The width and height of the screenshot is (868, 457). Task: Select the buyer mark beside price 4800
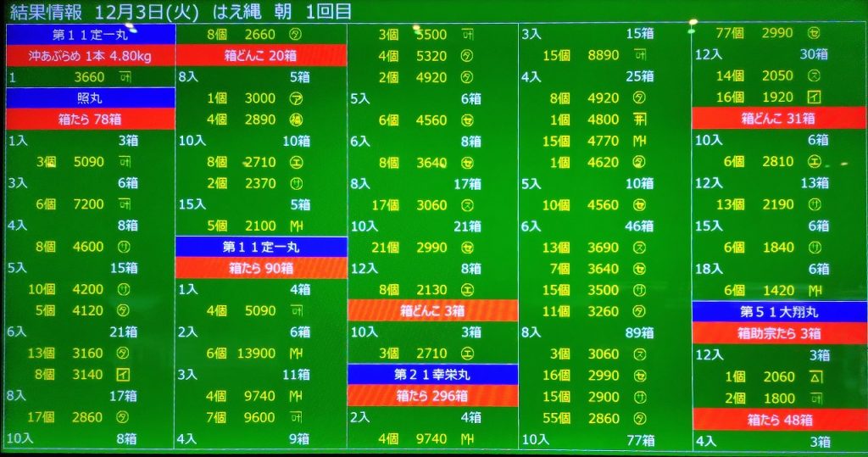click(x=639, y=120)
